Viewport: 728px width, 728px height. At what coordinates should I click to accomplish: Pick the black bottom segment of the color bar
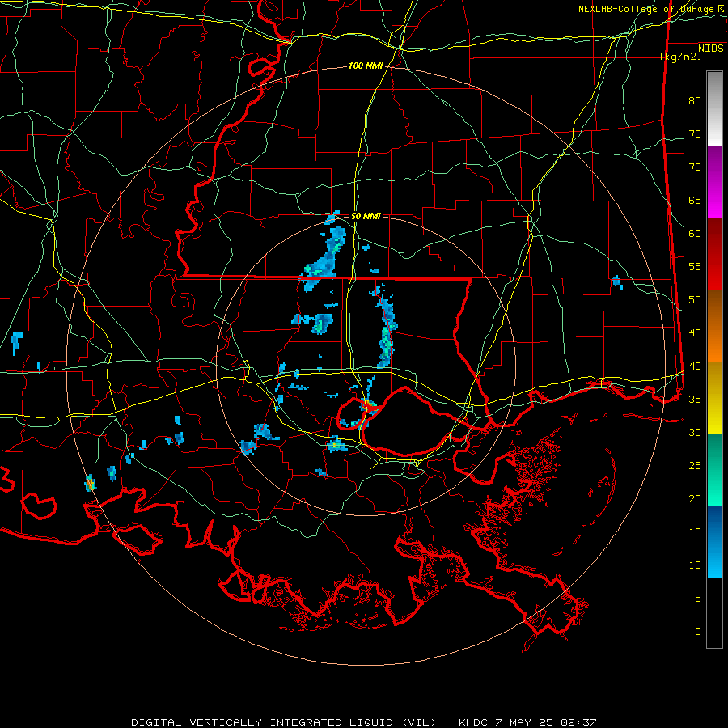pyautogui.click(x=714, y=612)
